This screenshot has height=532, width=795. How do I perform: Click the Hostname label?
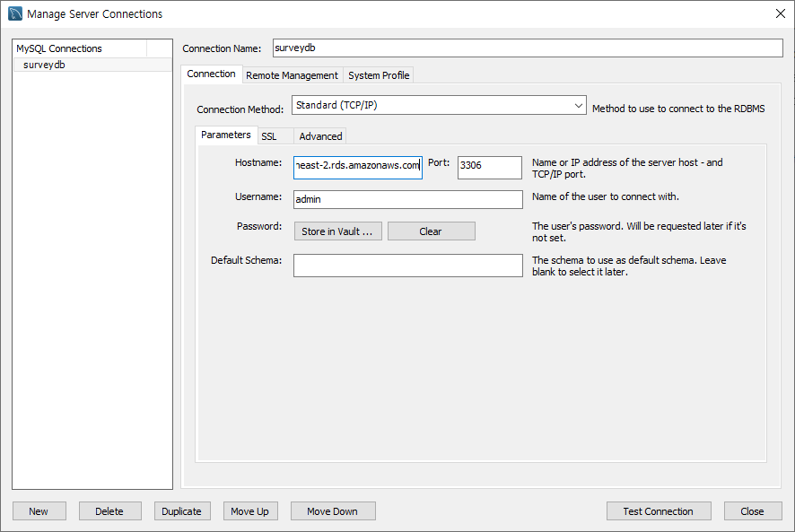click(258, 162)
